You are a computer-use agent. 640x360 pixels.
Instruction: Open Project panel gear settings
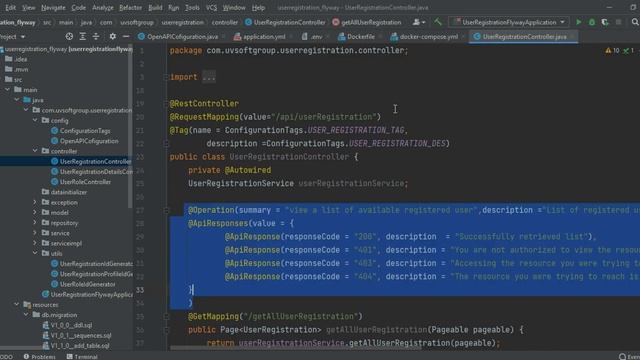click(113, 36)
